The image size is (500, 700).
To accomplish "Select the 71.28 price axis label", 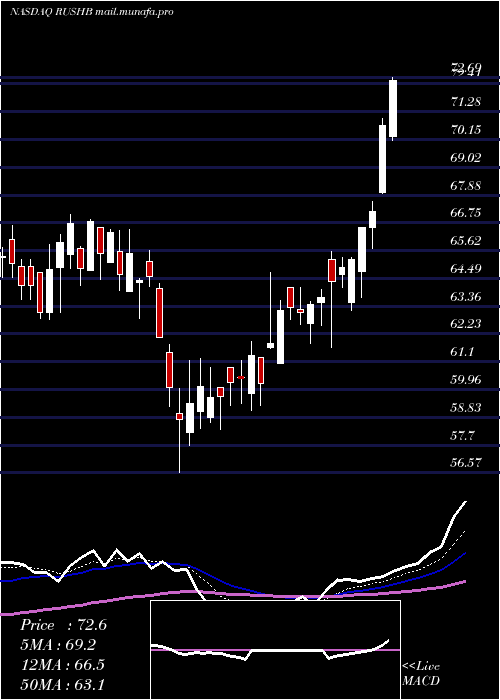I will [x=466, y=102].
